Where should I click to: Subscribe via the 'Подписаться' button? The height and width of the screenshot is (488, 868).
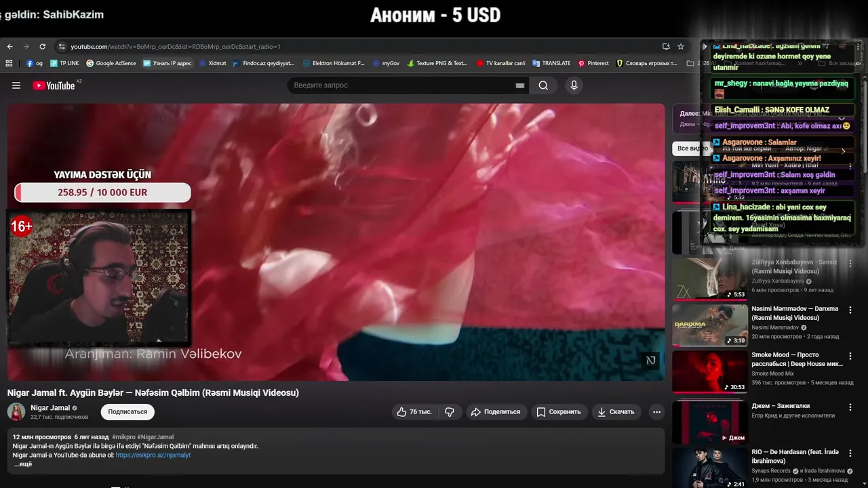tap(127, 411)
